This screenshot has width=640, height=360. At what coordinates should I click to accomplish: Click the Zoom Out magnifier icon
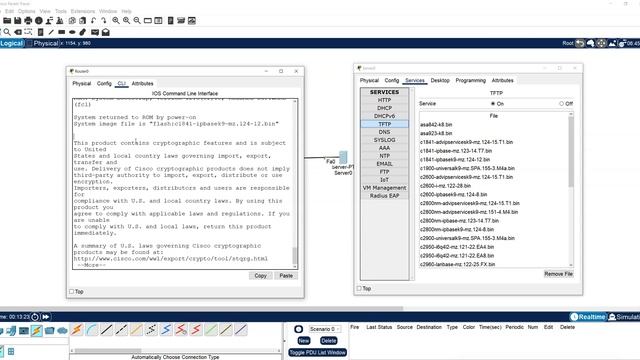click(137, 20)
